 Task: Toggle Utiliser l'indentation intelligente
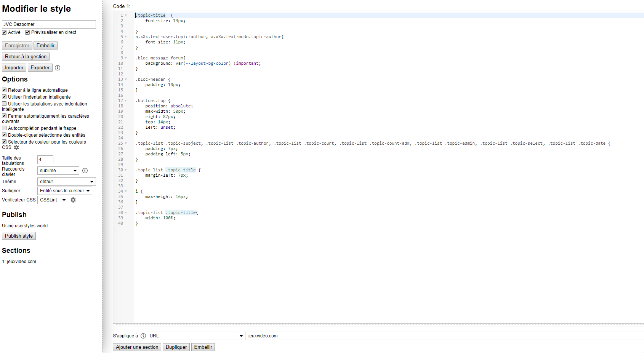[4, 97]
